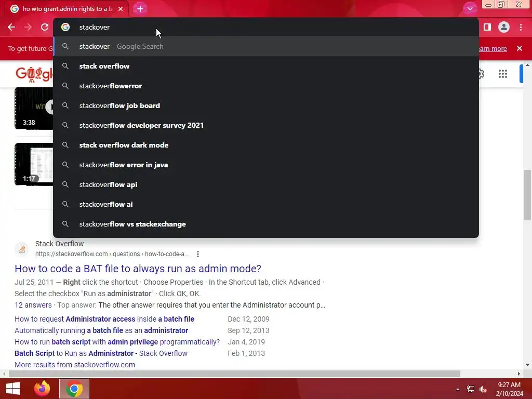Click the Google logo on the page
The height and width of the screenshot is (399, 532).
click(34, 74)
